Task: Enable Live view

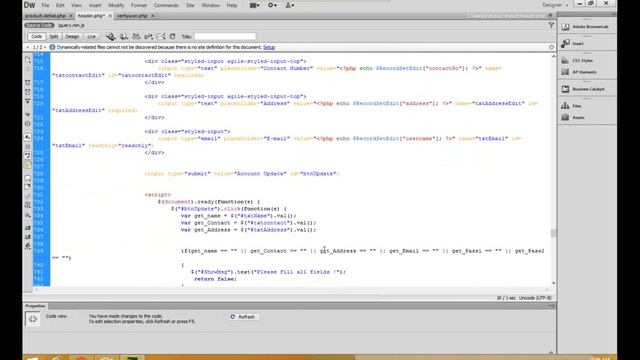Action: [91, 37]
